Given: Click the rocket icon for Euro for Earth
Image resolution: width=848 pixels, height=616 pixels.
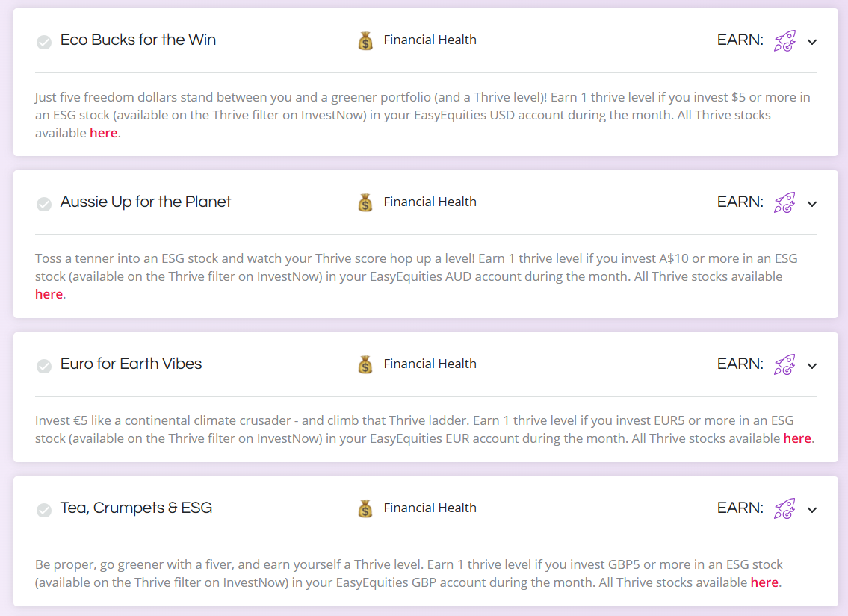Looking at the screenshot, I should (x=784, y=364).
